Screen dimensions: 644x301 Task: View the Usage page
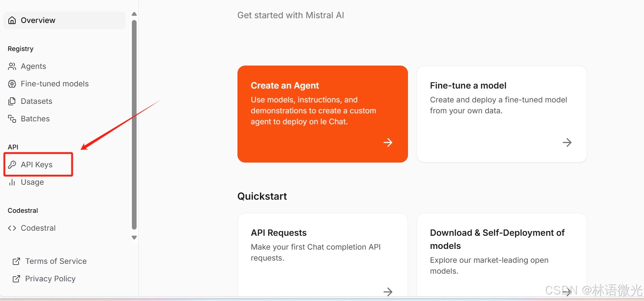[32, 182]
